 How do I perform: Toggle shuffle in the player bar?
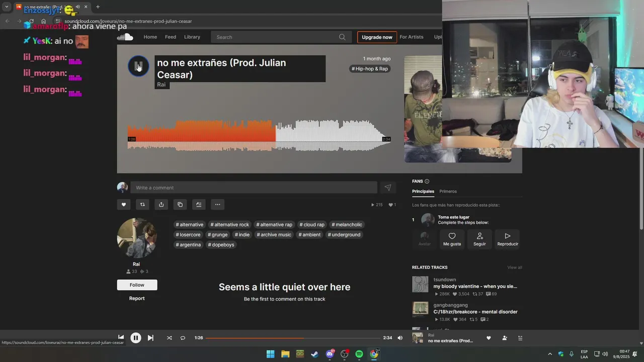pos(169,338)
